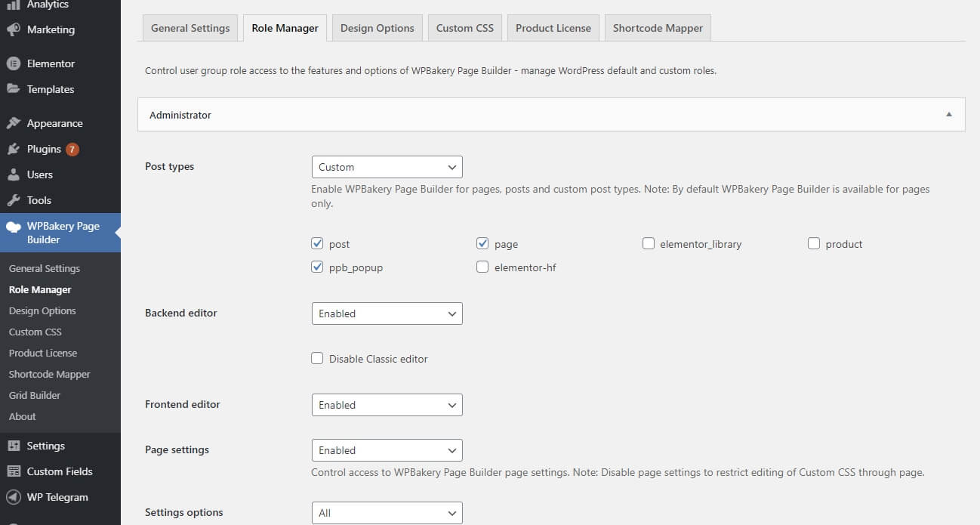This screenshot has width=980, height=525.
Task: Open the Design Options tab
Action: [x=377, y=28]
